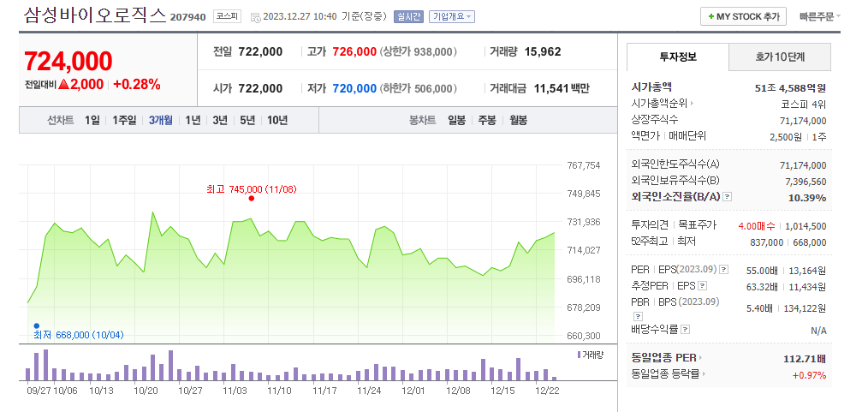Click the 09/27 date axis label
Viewport: 868px width, 412px height.
(38, 391)
